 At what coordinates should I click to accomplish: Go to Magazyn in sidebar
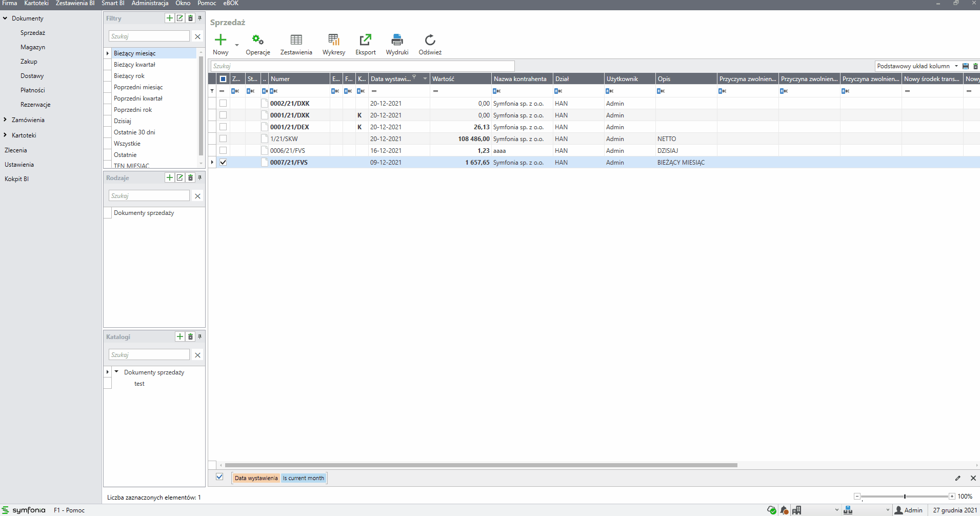pyautogui.click(x=33, y=47)
